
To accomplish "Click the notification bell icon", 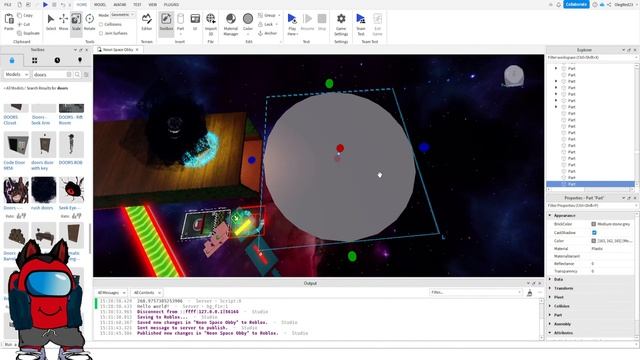I will [x=559, y=4].
